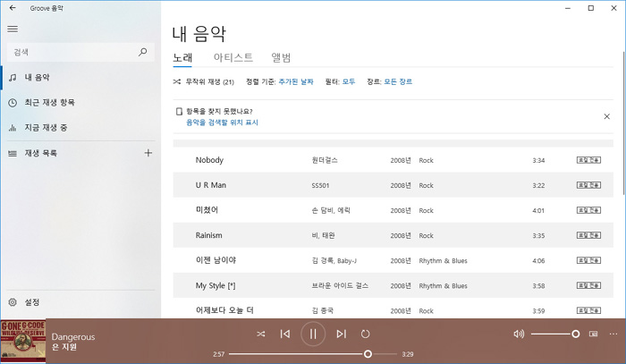The width and height of the screenshot is (626, 364).
Task: Open 음악을 검색할 위치 표시 link
Action: pos(222,123)
